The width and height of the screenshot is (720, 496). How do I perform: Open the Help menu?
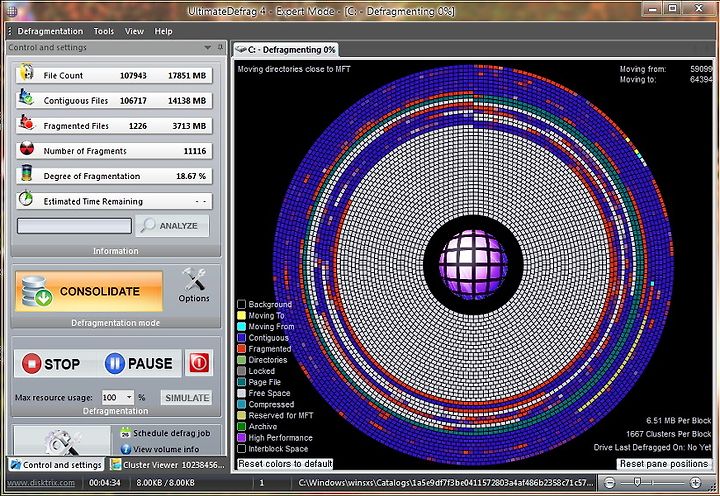click(x=163, y=31)
